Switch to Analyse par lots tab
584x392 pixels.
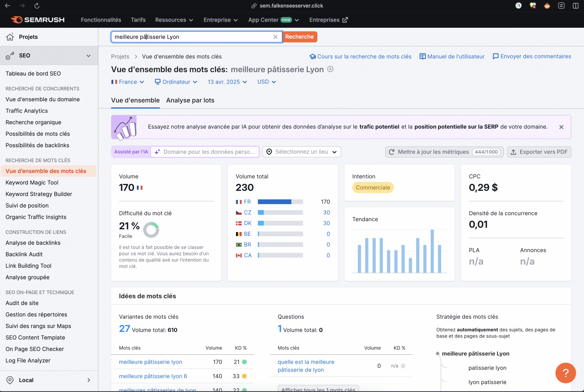pos(190,100)
